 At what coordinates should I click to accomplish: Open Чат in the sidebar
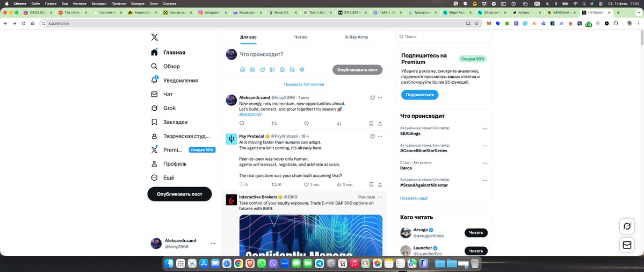[x=162, y=94]
